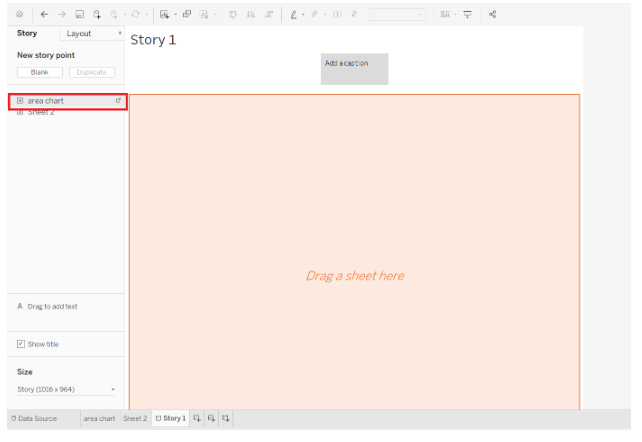Click the Add Data Source toolbar icon

tap(97, 15)
